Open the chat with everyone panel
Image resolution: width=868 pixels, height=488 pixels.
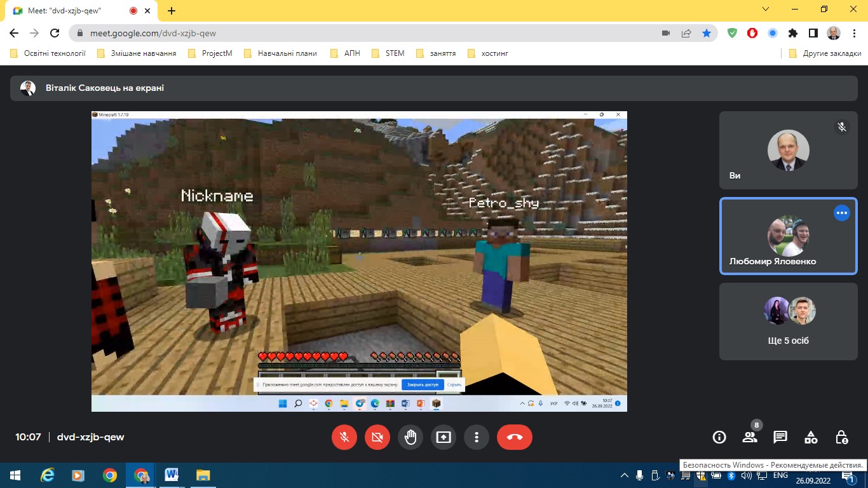coord(780,437)
